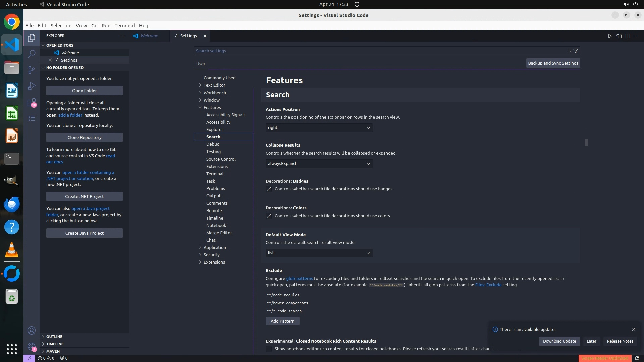Uncheck the Decorations: Badges checkbox
This screenshot has width=644, height=362.
[269, 189]
